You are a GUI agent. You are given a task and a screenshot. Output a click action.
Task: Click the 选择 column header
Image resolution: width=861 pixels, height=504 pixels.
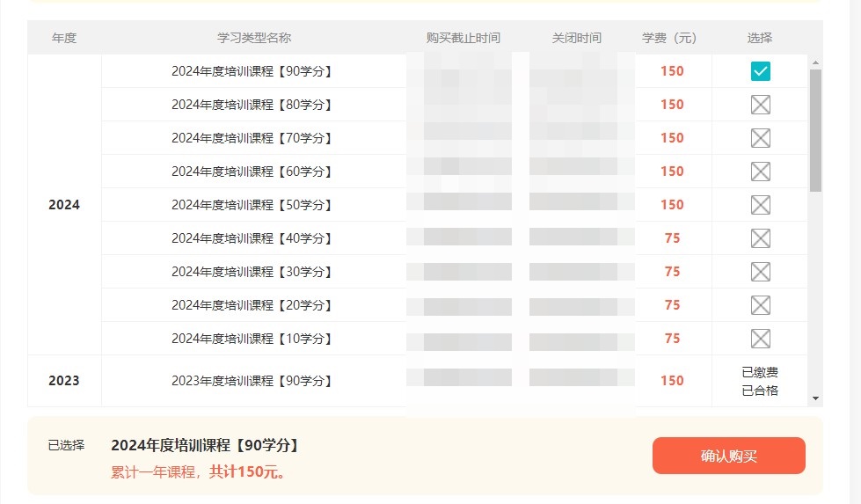pos(760,38)
